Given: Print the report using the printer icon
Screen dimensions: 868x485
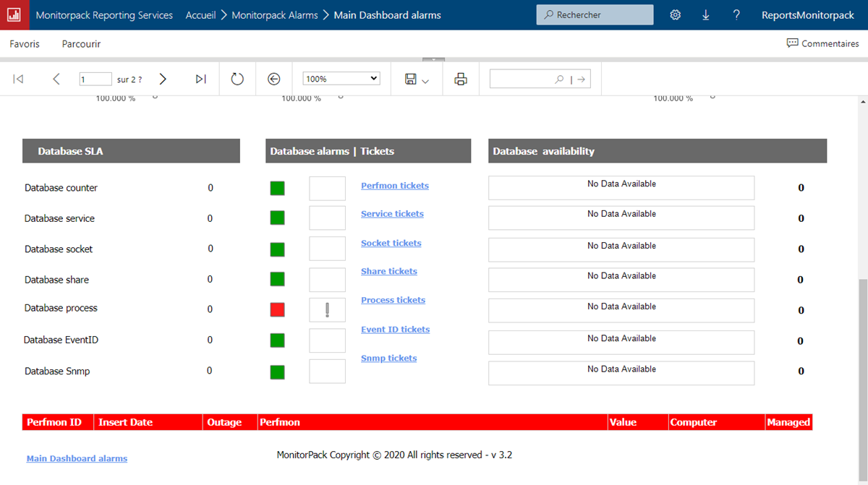Looking at the screenshot, I should [461, 79].
